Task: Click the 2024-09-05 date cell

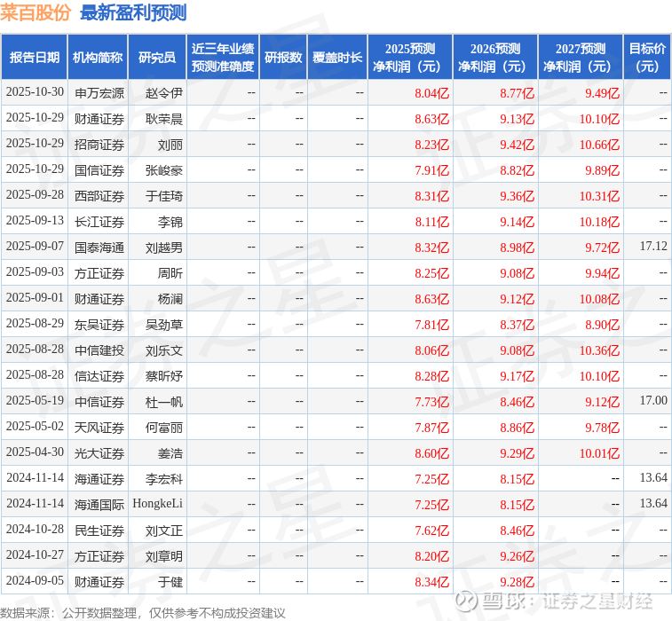Action: click(35, 581)
